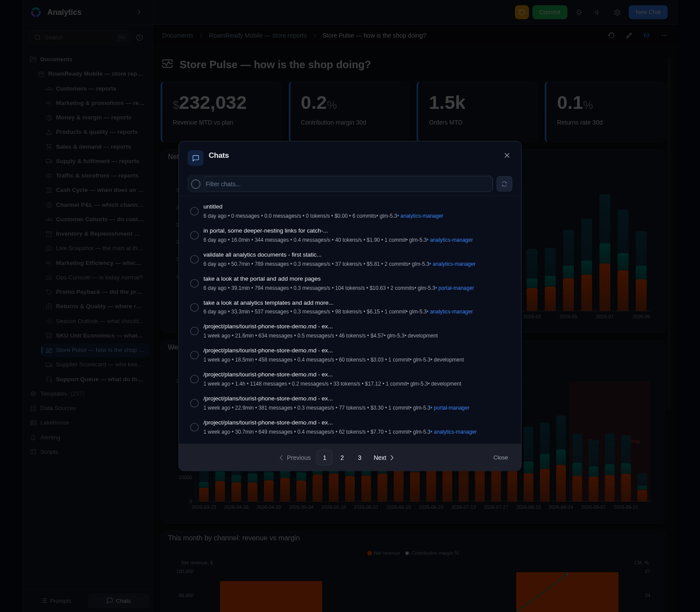Image resolution: width=700 pixels, height=612 pixels.
Task: Start a New Chat from the top bar
Action: click(x=648, y=12)
